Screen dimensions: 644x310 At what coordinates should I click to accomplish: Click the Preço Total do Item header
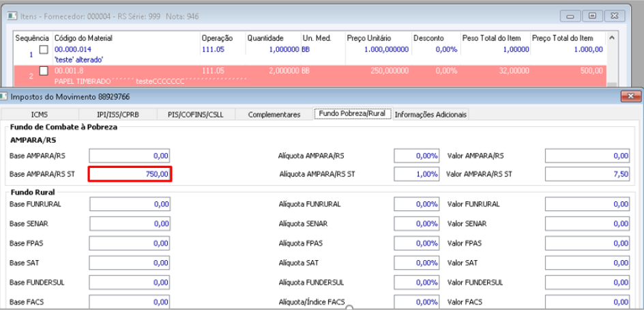click(x=563, y=38)
